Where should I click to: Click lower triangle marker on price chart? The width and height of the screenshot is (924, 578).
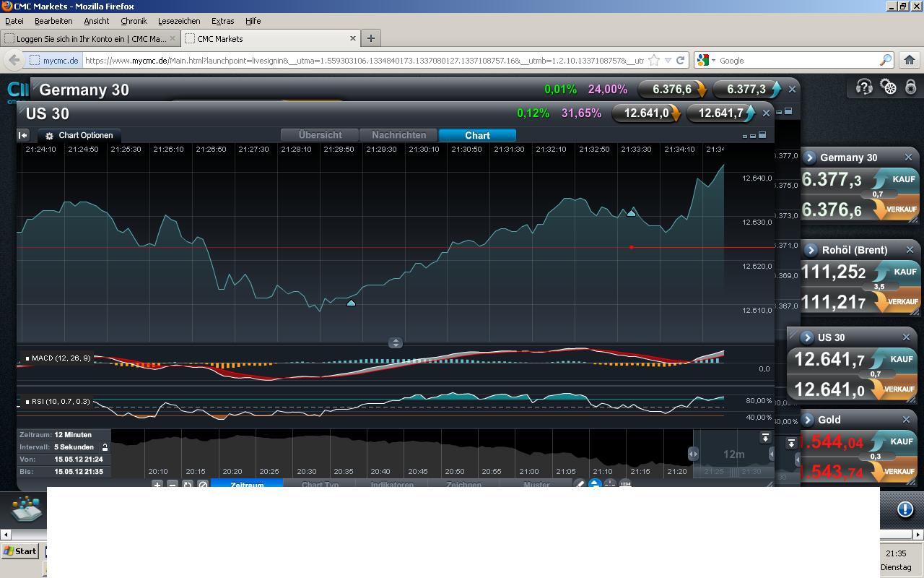point(351,303)
